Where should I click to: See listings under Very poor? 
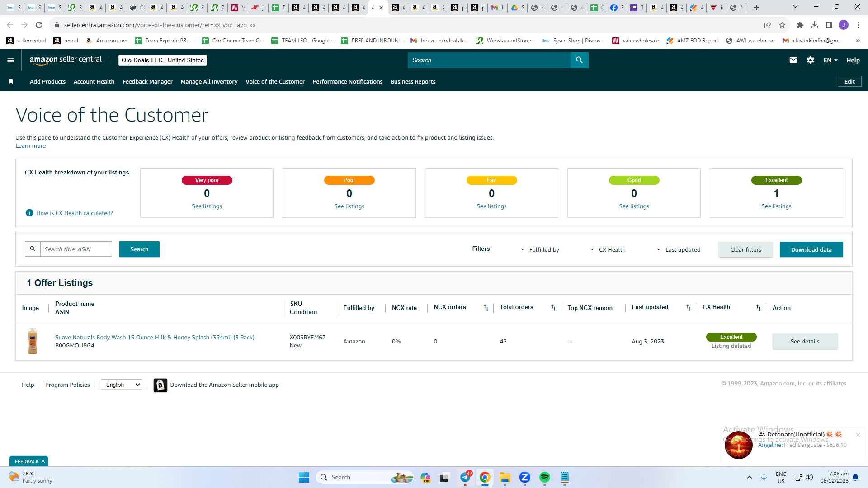coord(207,206)
